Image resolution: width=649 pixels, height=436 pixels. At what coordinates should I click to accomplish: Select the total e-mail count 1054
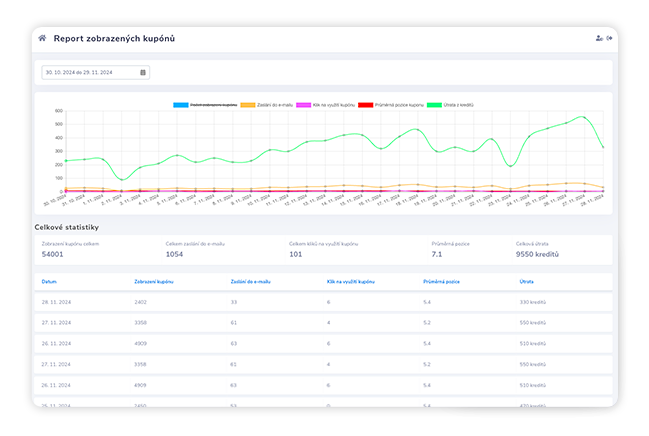(x=174, y=254)
